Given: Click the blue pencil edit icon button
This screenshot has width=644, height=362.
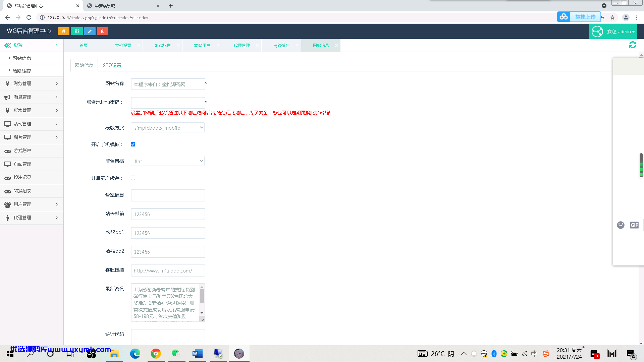Looking at the screenshot, I should point(90,31).
